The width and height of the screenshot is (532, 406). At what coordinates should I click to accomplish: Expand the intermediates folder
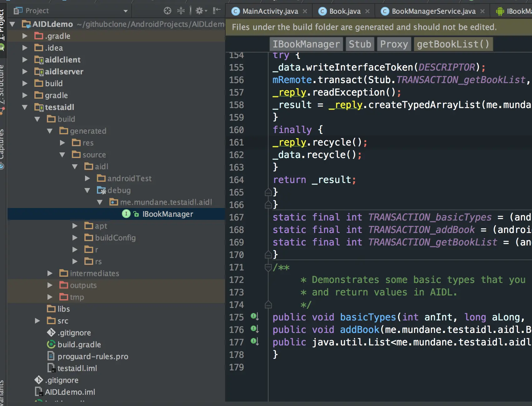pyautogui.click(x=50, y=273)
